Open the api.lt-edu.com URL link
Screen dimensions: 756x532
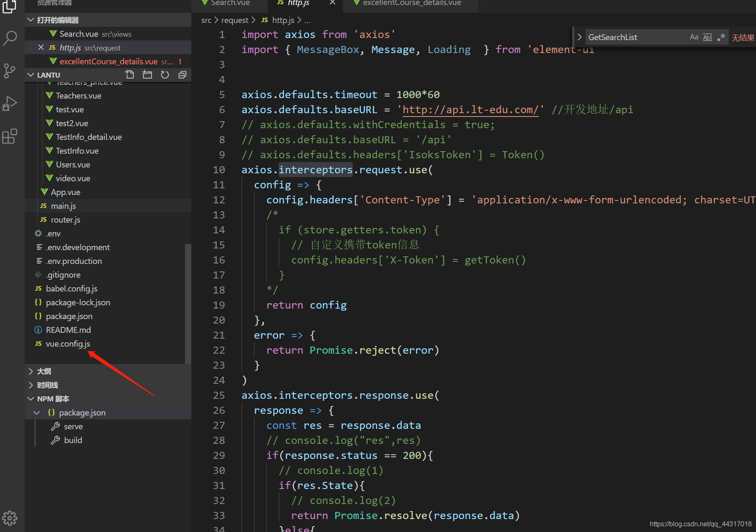(x=470, y=110)
